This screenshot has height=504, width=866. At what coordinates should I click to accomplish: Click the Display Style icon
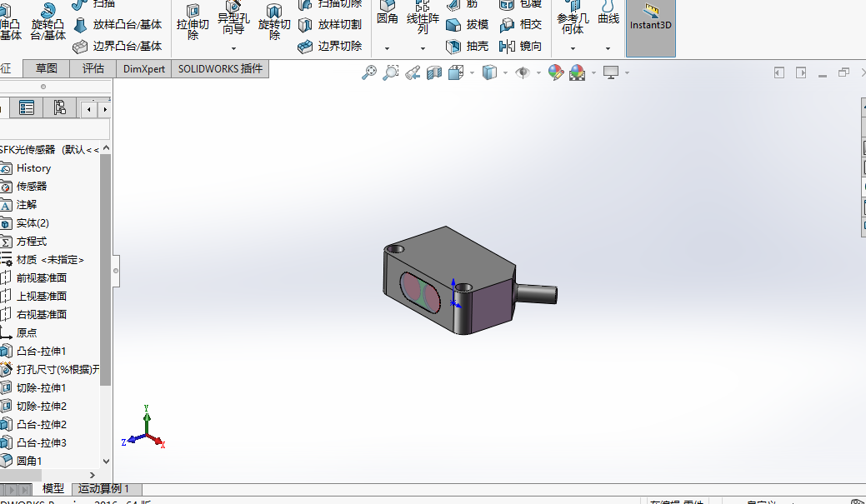pyautogui.click(x=489, y=72)
